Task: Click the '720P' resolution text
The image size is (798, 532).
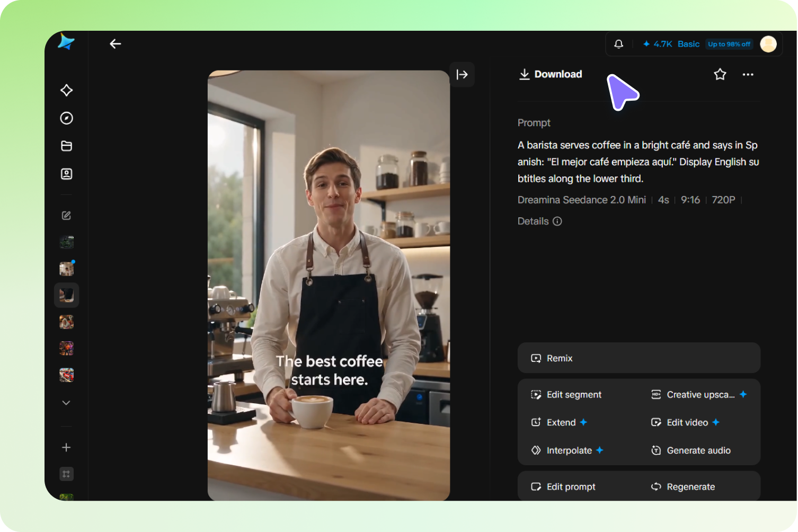Action: [723, 200]
